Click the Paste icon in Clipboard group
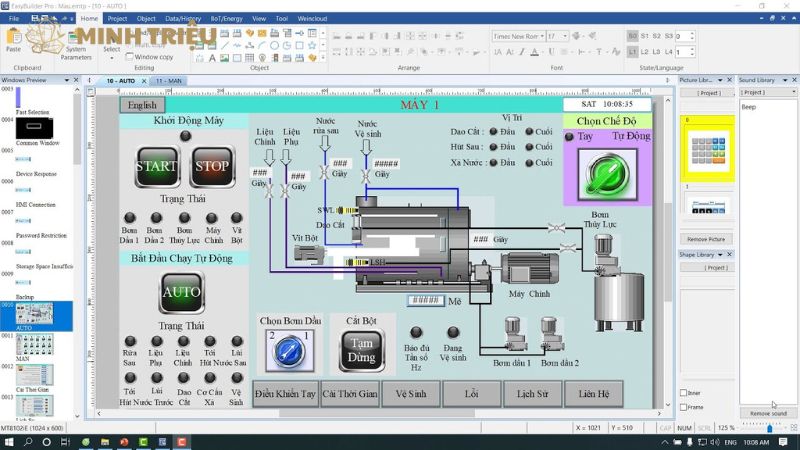 (x=13, y=38)
